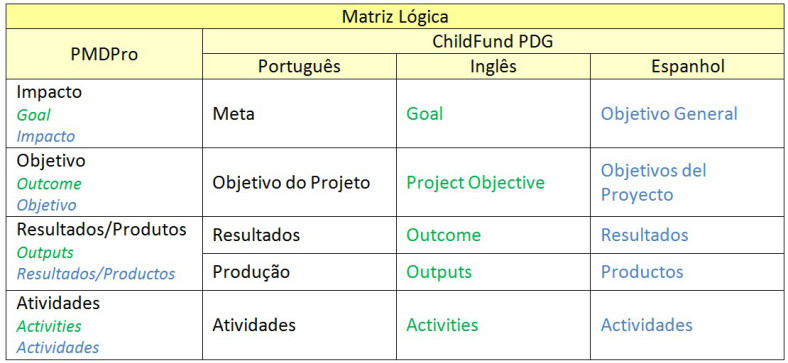This screenshot has width=788, height=363.
Task: Select the Inglês column header
Action: (493, 66)
